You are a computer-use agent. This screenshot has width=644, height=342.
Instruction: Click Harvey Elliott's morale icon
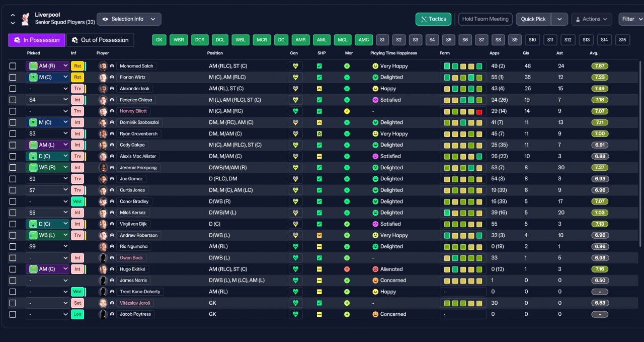coord(347,111)
